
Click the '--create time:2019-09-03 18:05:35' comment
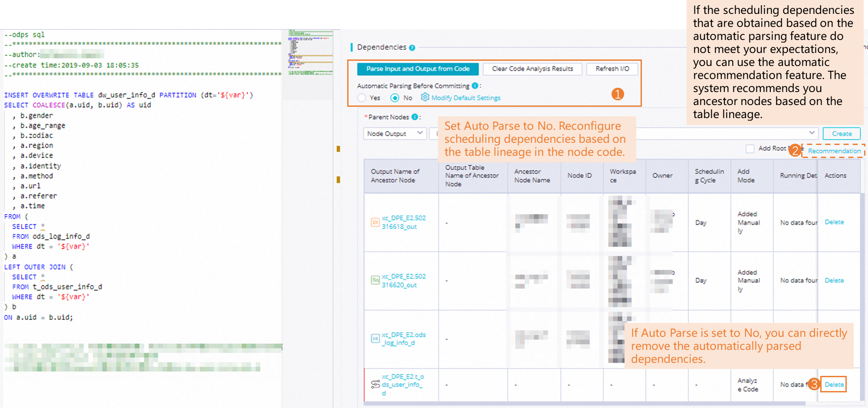click(72, 65)
